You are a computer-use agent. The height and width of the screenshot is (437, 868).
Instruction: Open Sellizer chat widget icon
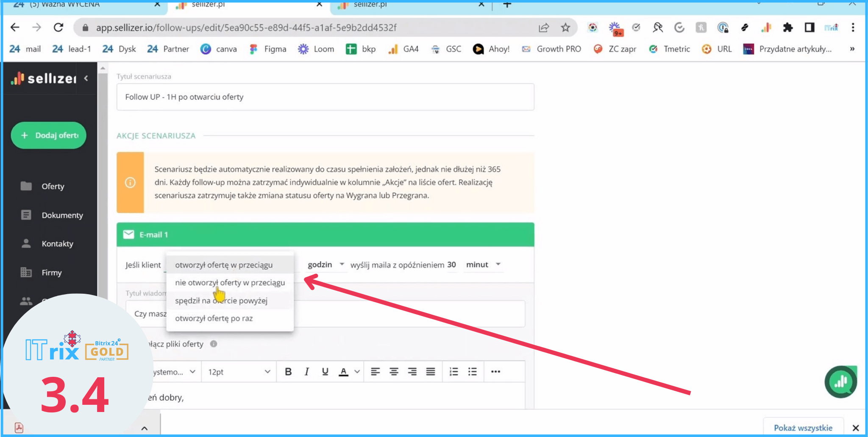(841, 382)
